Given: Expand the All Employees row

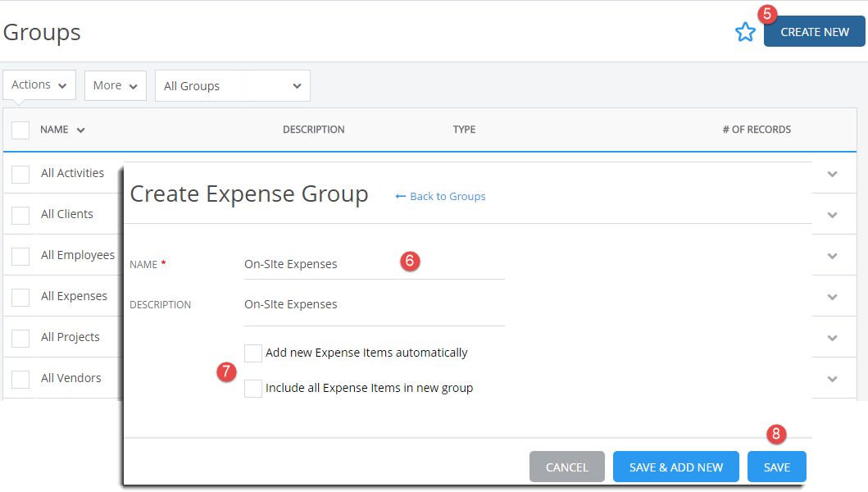Looking at the screenshot, I should pos(832,255).
